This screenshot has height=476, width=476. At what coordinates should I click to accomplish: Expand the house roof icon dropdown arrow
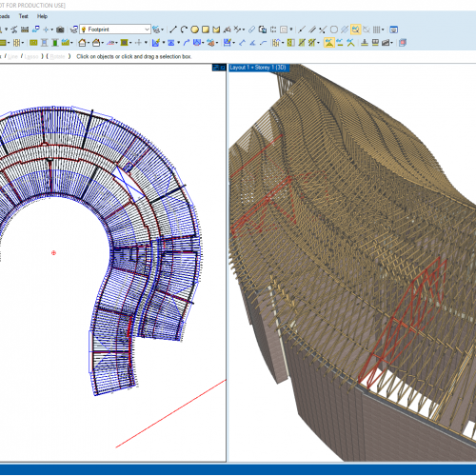pos(89,43)
